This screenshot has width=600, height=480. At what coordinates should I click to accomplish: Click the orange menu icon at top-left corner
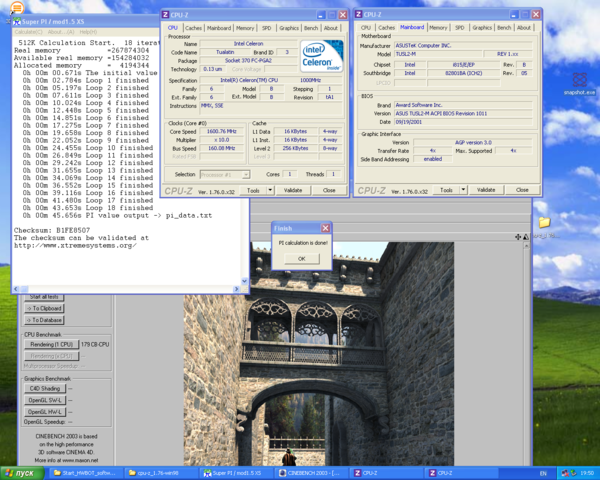(17, 8)
